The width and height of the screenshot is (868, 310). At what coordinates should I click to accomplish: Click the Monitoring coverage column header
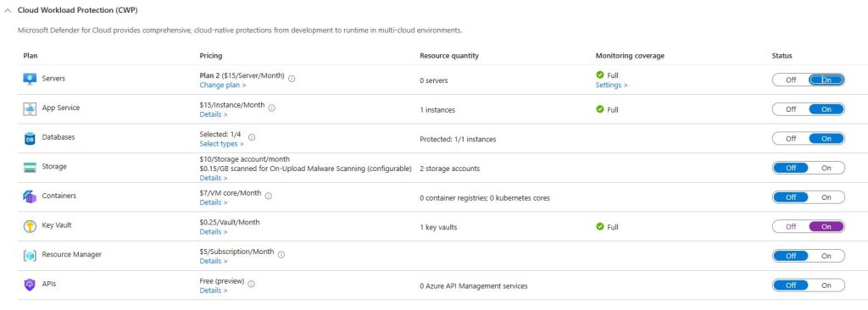click(630, 56)
